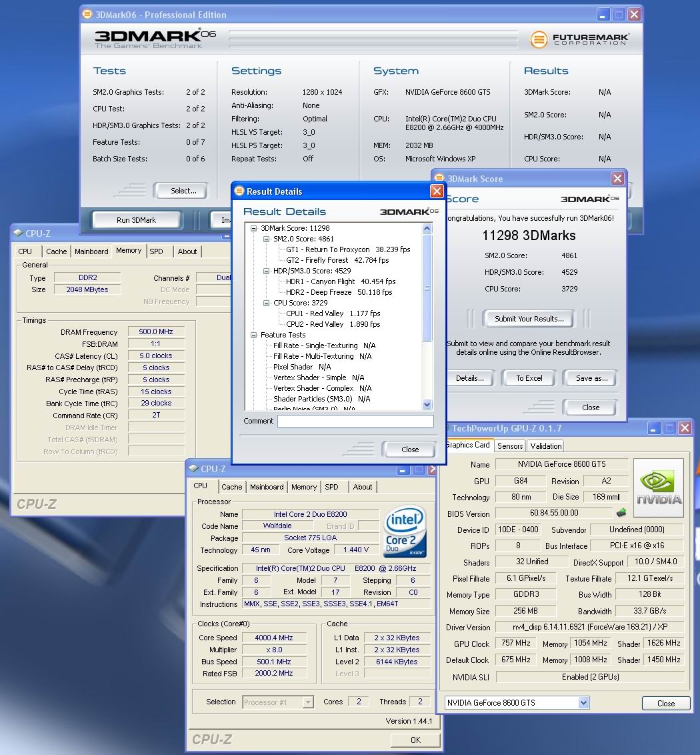Click the NVIDIA logo in GPU-Z

click(x=659, y=488)
